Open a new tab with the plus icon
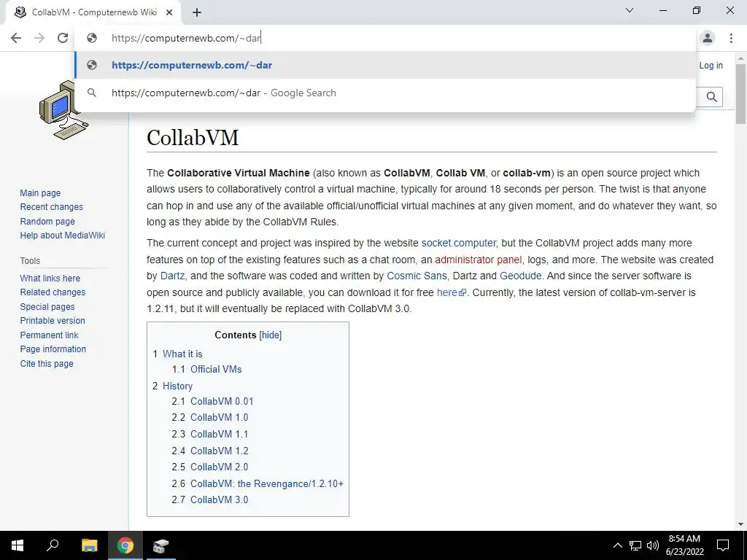747x560 pixels. coord(197,12)
